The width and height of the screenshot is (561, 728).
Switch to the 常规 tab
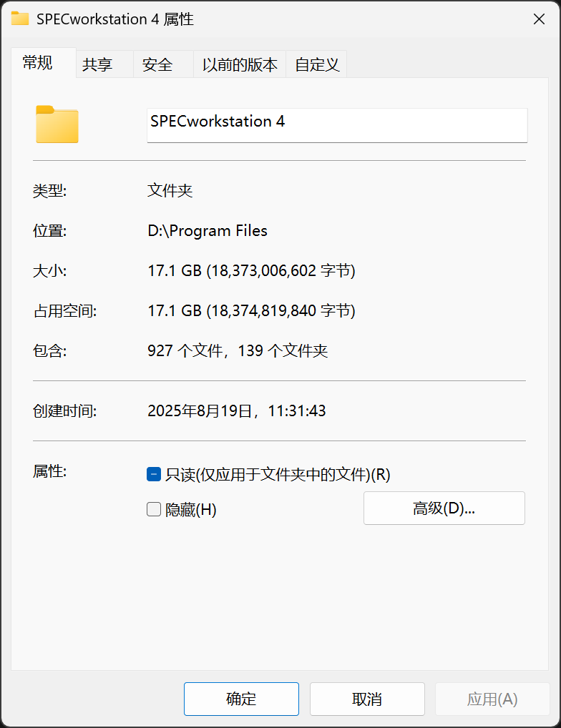[x=38, y=63]
